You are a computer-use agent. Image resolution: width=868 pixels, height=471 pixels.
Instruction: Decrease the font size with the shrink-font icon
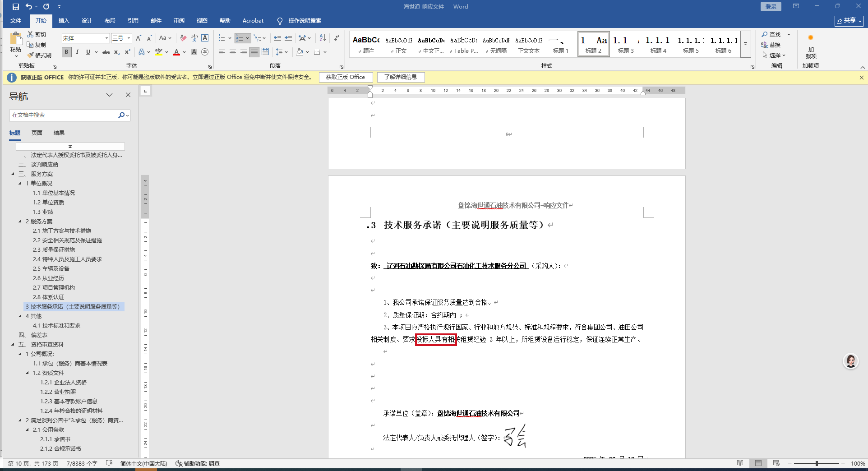point(149,38)
